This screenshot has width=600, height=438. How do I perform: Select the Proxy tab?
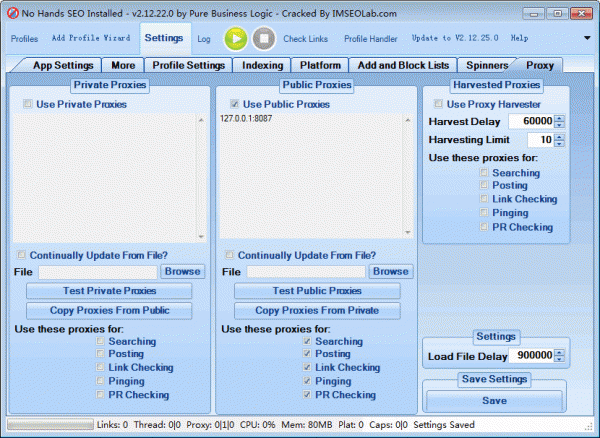(x=540, y=65)
